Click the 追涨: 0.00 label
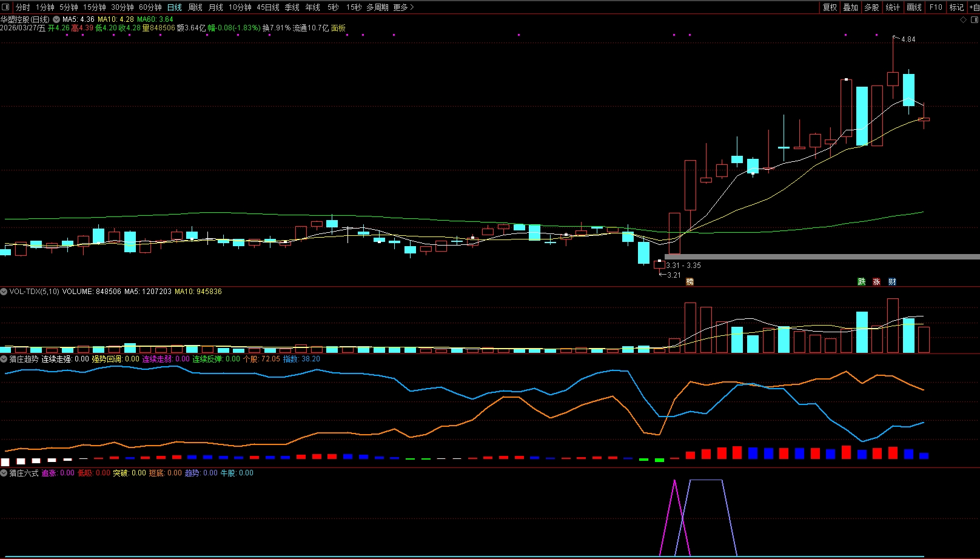Viewport: 980px width, 559px height. coord(58,473)
